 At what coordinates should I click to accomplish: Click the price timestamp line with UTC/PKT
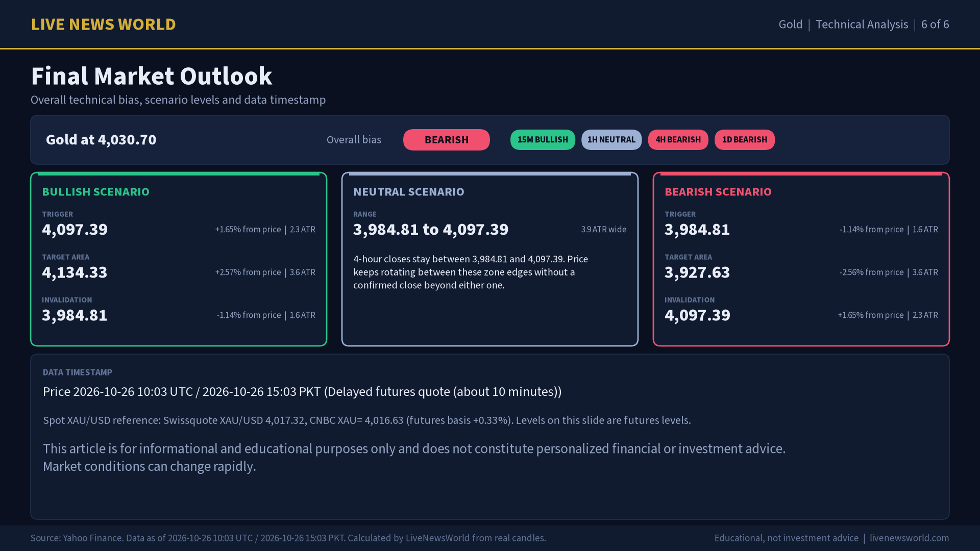(302, 392)
